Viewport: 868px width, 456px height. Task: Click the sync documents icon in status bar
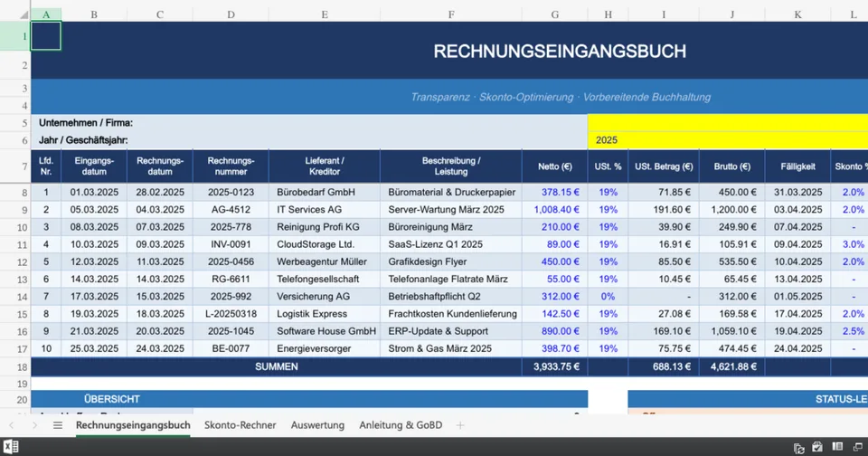pyautogui.click(x=798, y=448)
